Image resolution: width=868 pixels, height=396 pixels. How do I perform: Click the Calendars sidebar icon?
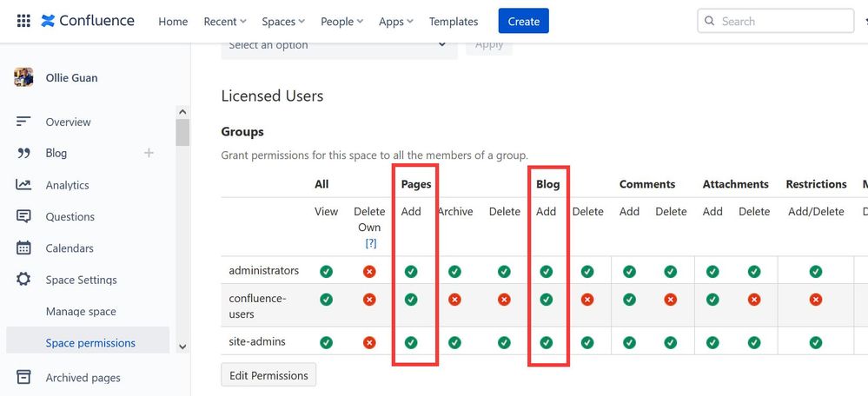tap(23, 248)
